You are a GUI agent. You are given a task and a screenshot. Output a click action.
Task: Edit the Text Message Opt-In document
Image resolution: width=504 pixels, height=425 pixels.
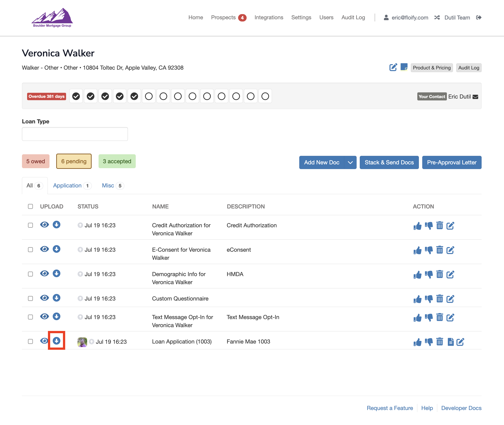pos(450,318)
